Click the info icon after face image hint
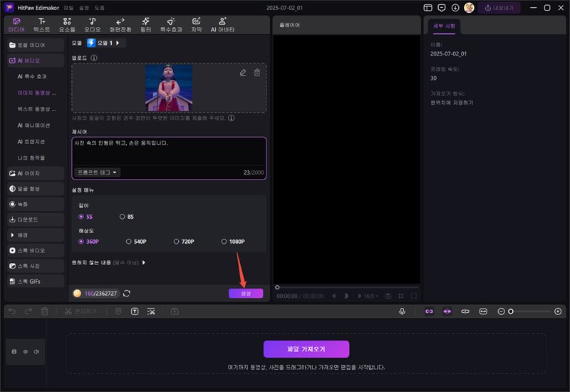The image size is (570, 392). tap(231, 118)
